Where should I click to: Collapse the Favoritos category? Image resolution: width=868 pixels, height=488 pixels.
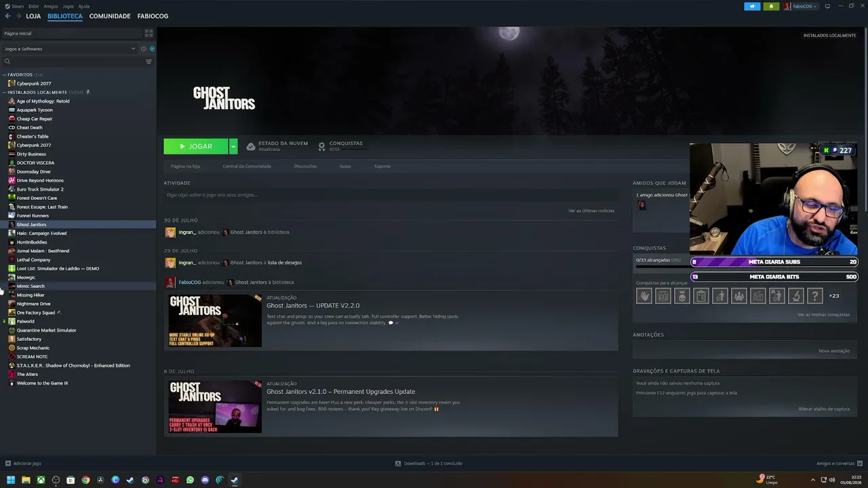[5, 75]
